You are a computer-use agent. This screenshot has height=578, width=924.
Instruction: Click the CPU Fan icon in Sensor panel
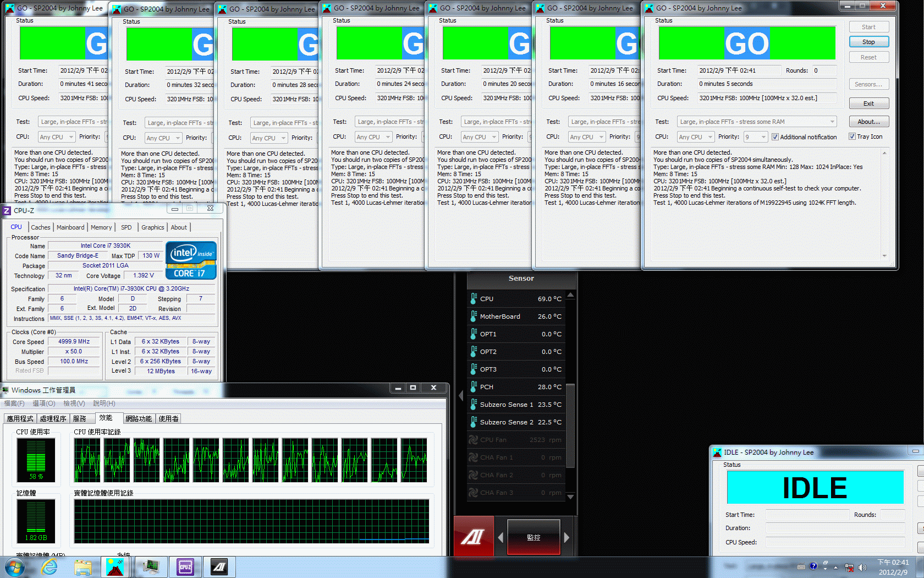tap(473, 439)
